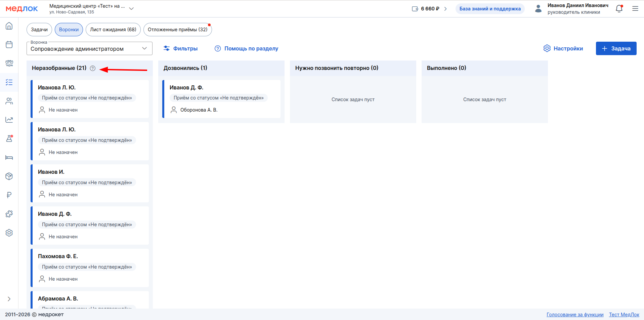Click the patients people icon in sidebar
The height and width of the screenshot is (320, 644).
9,101
